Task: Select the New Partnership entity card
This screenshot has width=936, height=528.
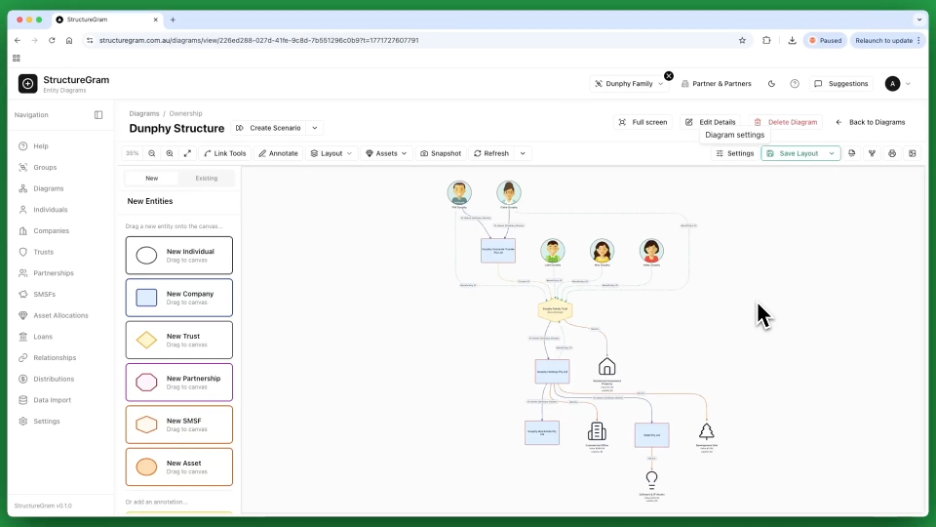Action: click(179, 382)
